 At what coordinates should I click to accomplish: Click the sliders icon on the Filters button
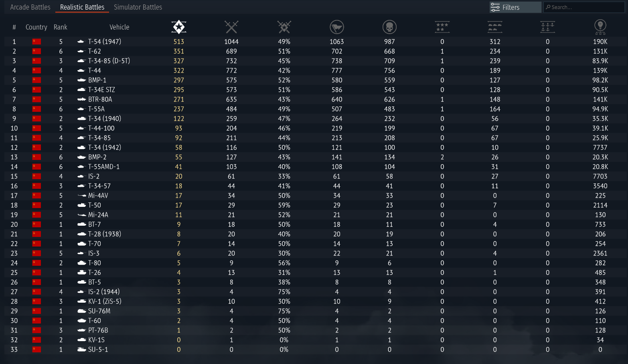(x=495, y=7)
